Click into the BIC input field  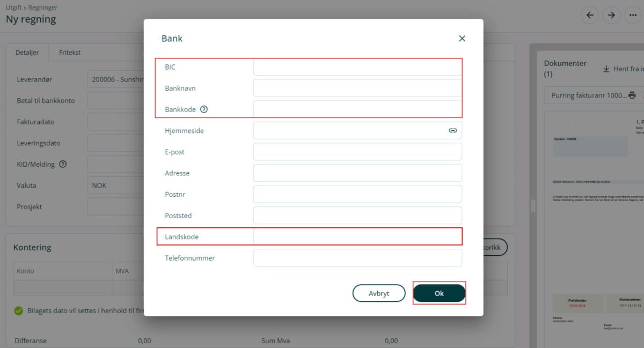tap(357, 67)
